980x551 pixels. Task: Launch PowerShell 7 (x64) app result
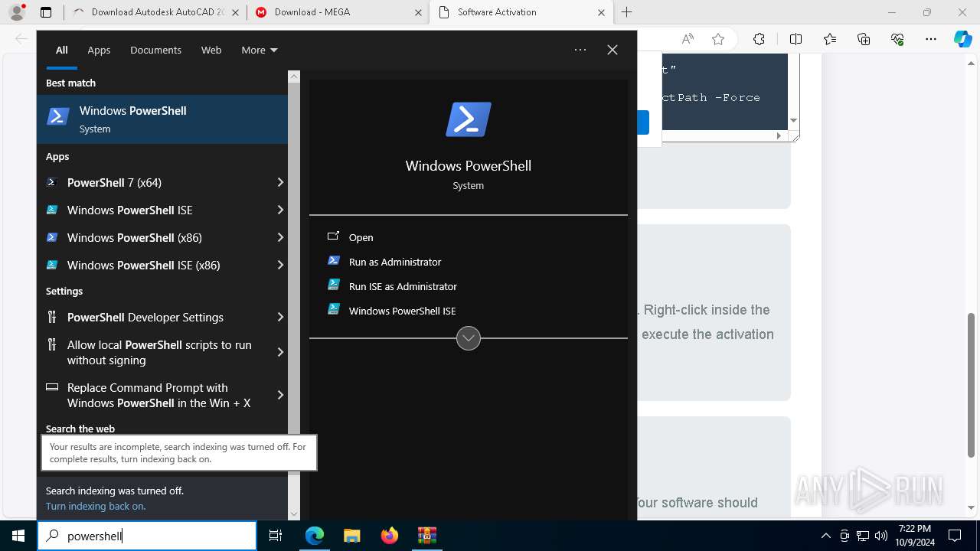pos(155,182)
